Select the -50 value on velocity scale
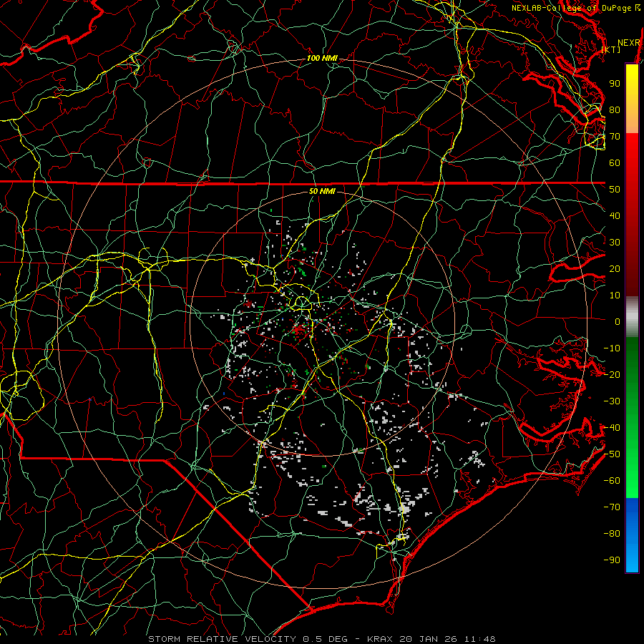 (x=612, y=454)
